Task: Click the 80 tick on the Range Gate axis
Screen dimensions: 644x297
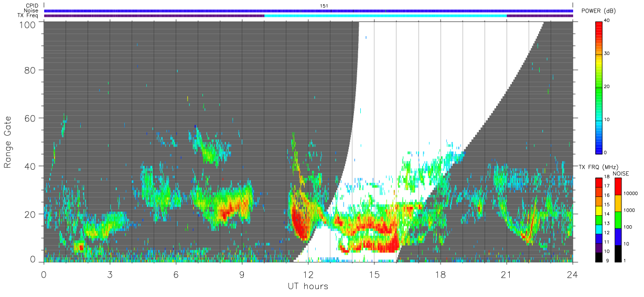Action: coord(29,70)
